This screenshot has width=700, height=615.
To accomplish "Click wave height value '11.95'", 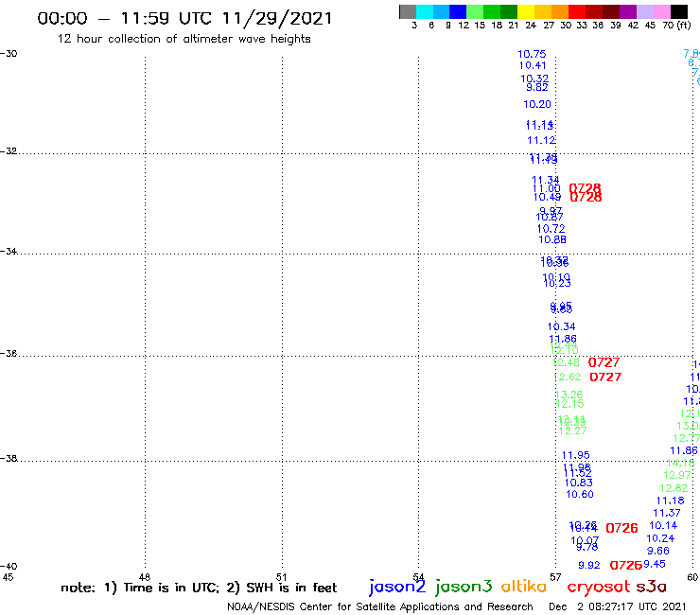I will coord(575,455).
